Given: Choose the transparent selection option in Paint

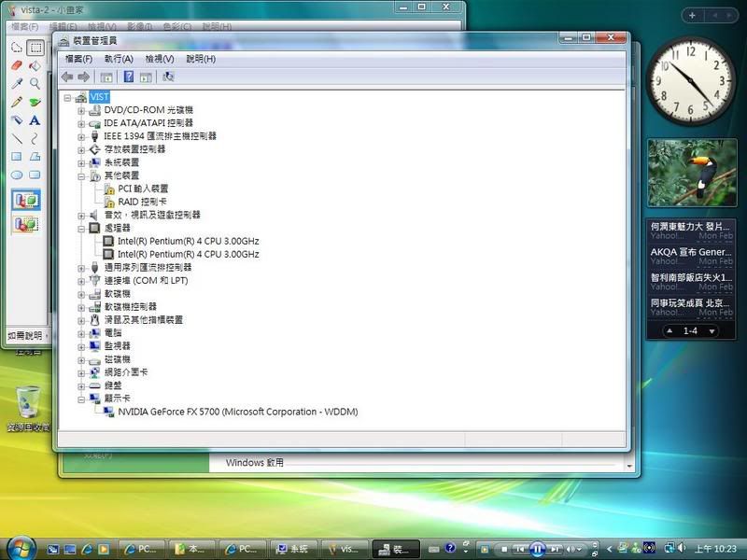Looking at the screenshot, I should click(26, 223).
